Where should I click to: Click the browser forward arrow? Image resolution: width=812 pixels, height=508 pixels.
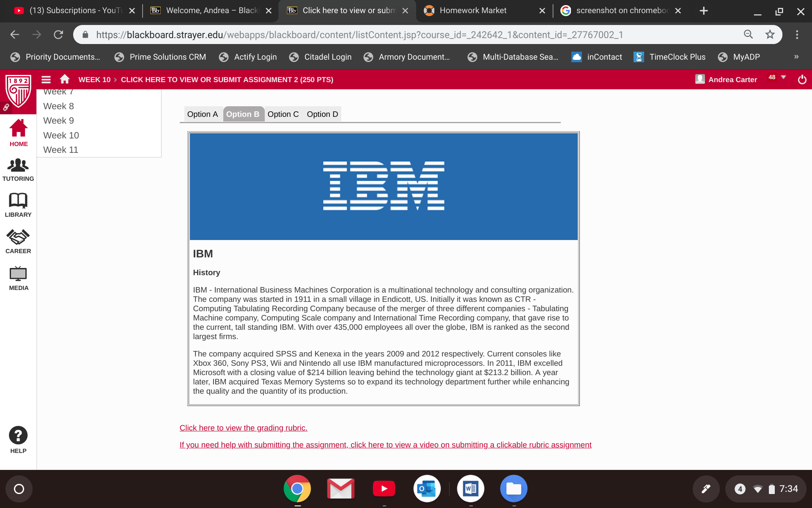click(x=37, y=35)
